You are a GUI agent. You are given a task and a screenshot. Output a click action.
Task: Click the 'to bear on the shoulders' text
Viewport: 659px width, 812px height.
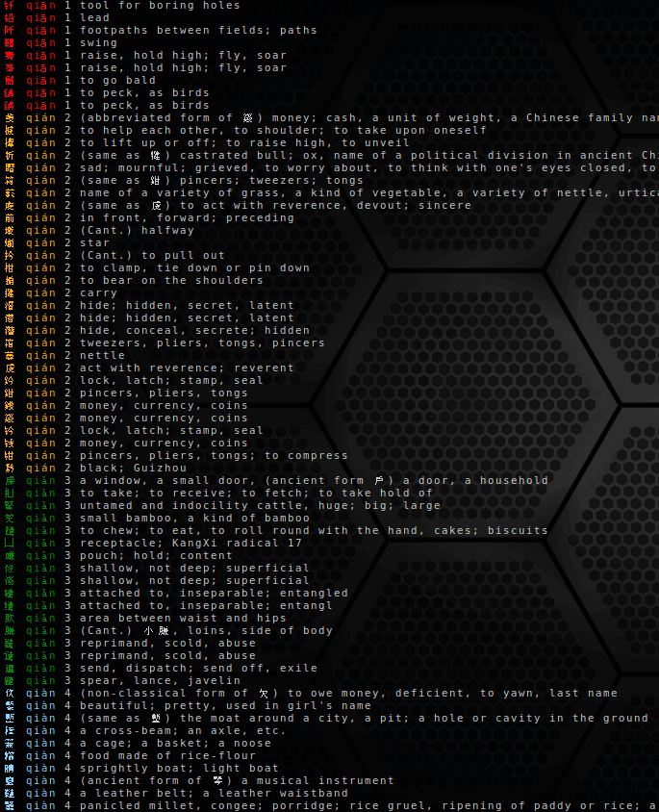tap(171, 281)
